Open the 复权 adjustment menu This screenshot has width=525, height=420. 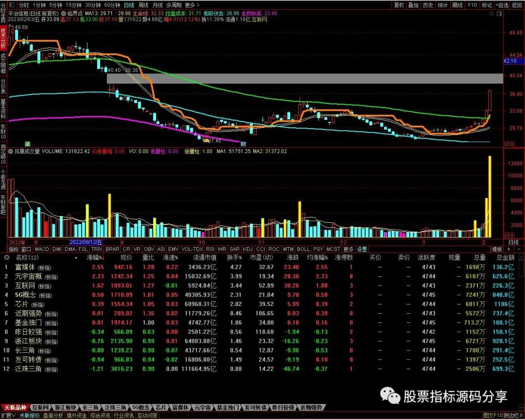(399, 5)
